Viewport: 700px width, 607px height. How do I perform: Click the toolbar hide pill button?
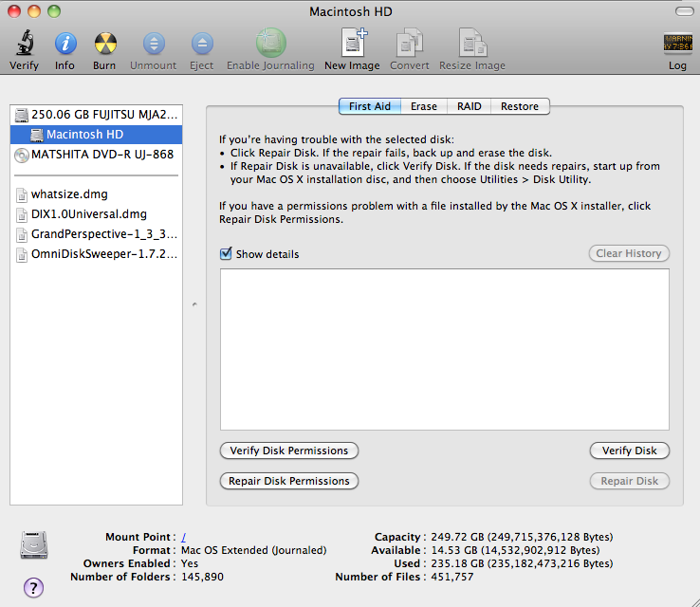tap(685, 11)
